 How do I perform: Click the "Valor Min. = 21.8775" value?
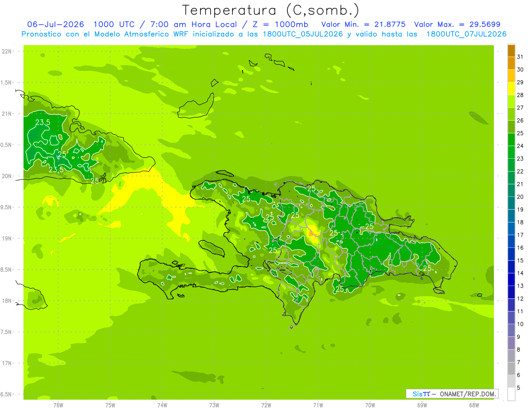(364, 24)
